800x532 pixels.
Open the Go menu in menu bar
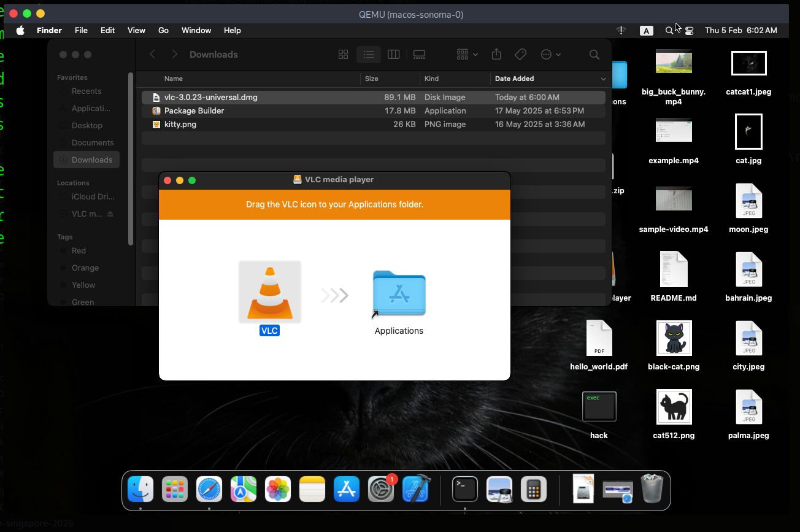163,30
